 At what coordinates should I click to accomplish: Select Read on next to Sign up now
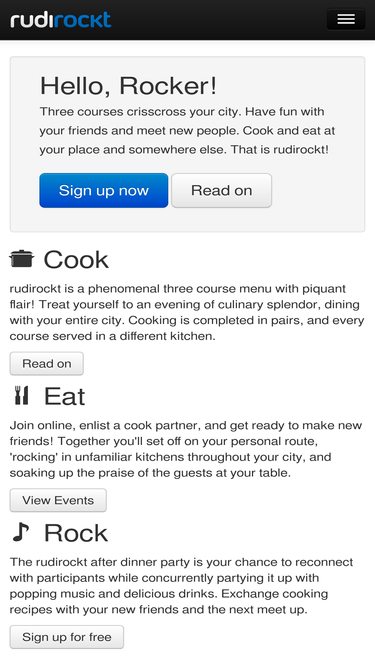222,190
